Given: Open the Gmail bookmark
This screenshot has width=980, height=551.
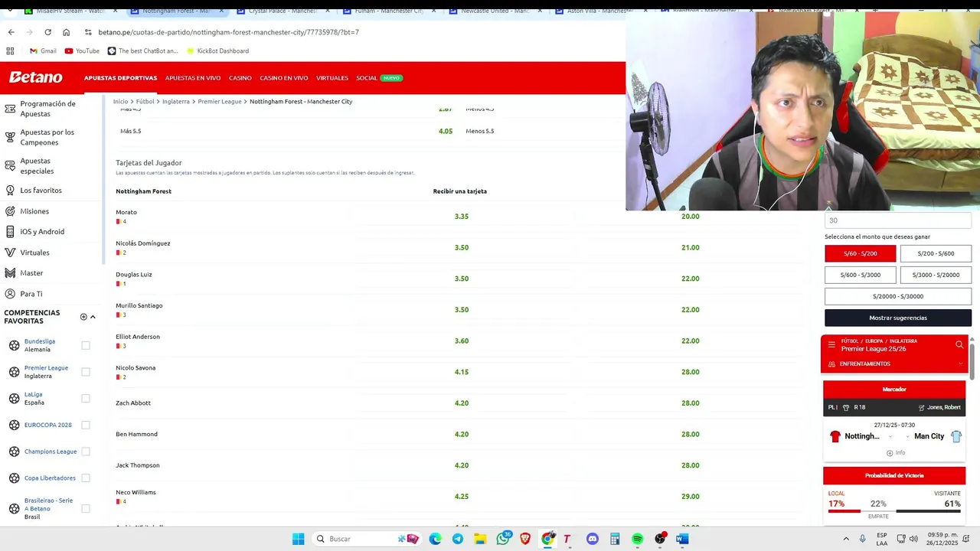Looking at the screenshot, I should point(43,51).
